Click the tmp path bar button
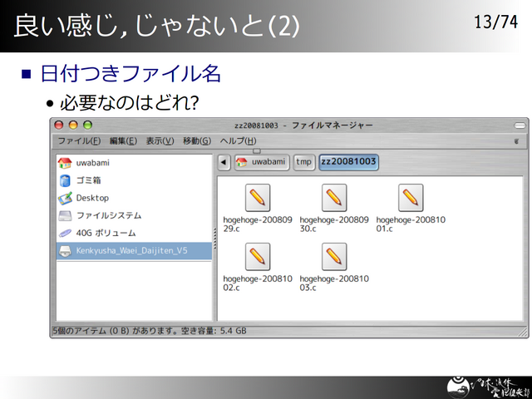 pos(304,162)
